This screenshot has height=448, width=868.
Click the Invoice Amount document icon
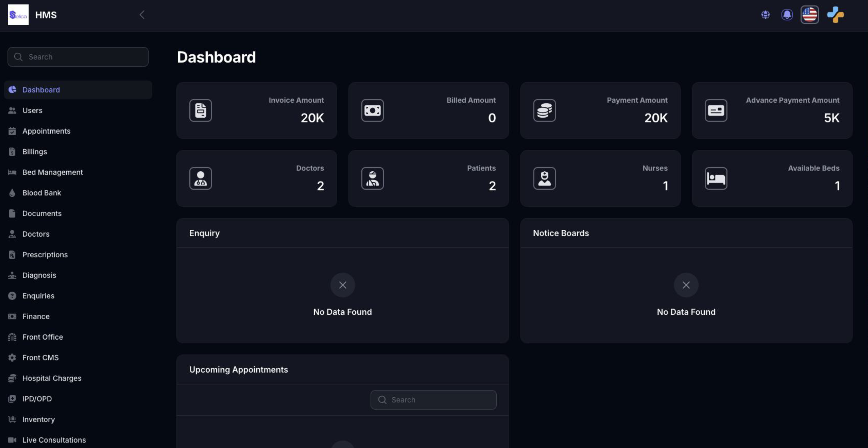coord(201,110)
